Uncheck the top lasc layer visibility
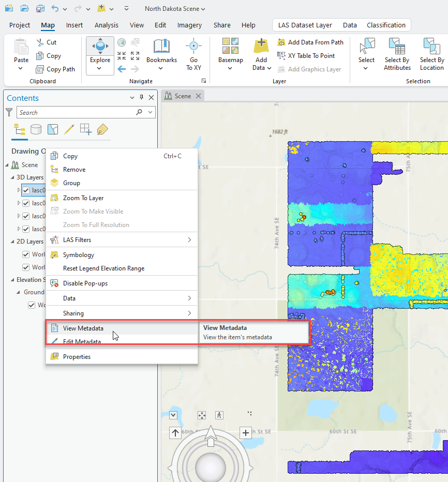The height and width of the screenshot is (482, 448). pyautogui.click(x=25, y=190)
